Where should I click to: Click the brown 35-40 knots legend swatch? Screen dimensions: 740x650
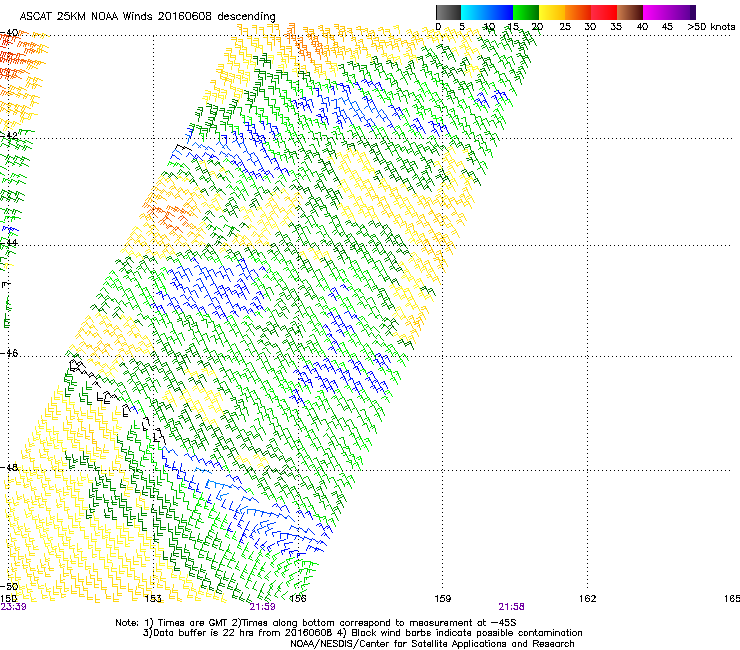tap(630, 12)
